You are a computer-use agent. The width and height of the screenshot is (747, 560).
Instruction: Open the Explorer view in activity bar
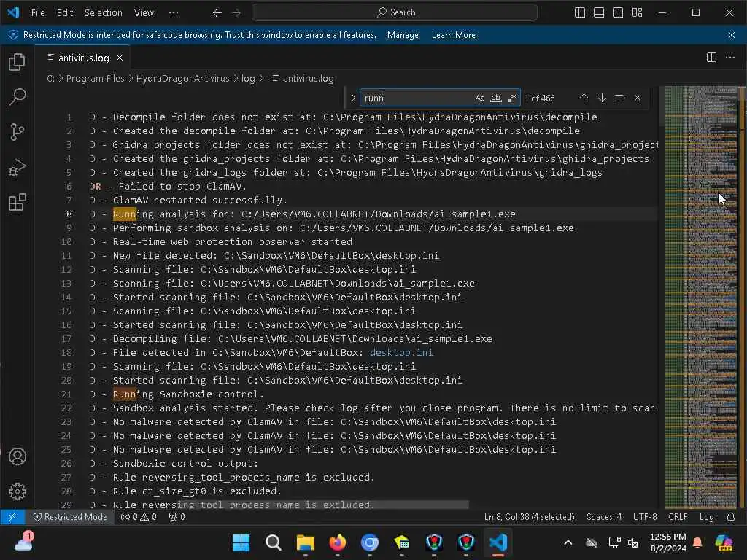18,62
